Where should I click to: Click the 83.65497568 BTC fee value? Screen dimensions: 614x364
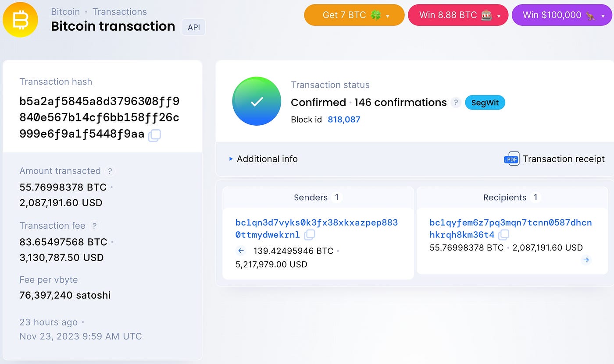tap(63, 242)
